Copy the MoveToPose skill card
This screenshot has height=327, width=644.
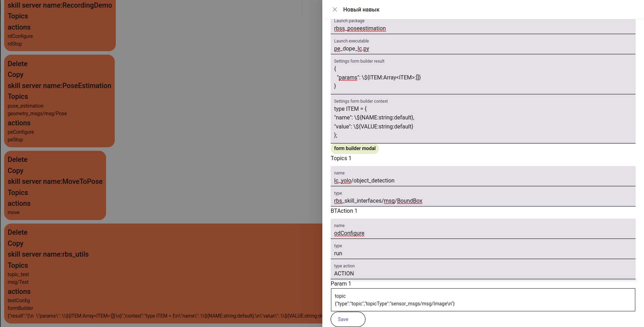[x=15, y=171]
